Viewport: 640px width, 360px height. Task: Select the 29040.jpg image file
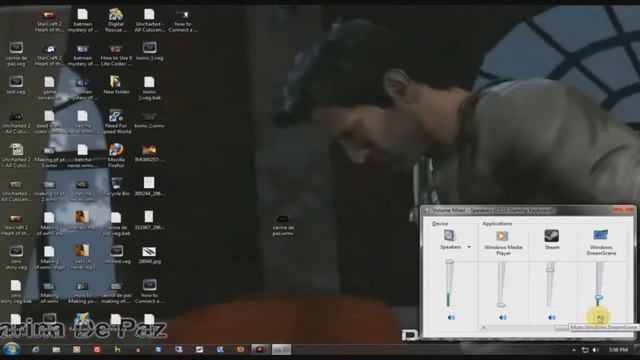pyautogui.click(x=149, y=255)
